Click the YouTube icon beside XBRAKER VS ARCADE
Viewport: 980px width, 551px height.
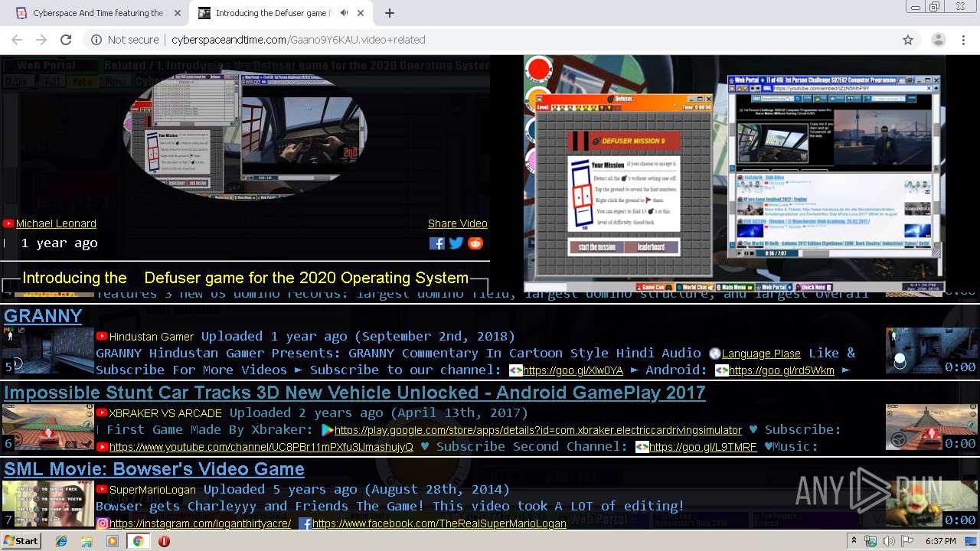(x=101, y=413)
